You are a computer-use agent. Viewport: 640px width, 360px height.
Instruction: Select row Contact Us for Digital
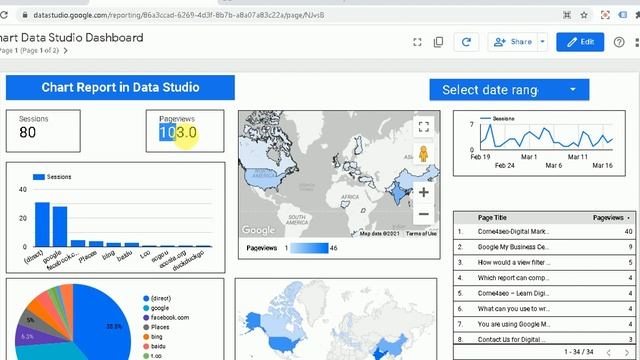click(544, 339)
